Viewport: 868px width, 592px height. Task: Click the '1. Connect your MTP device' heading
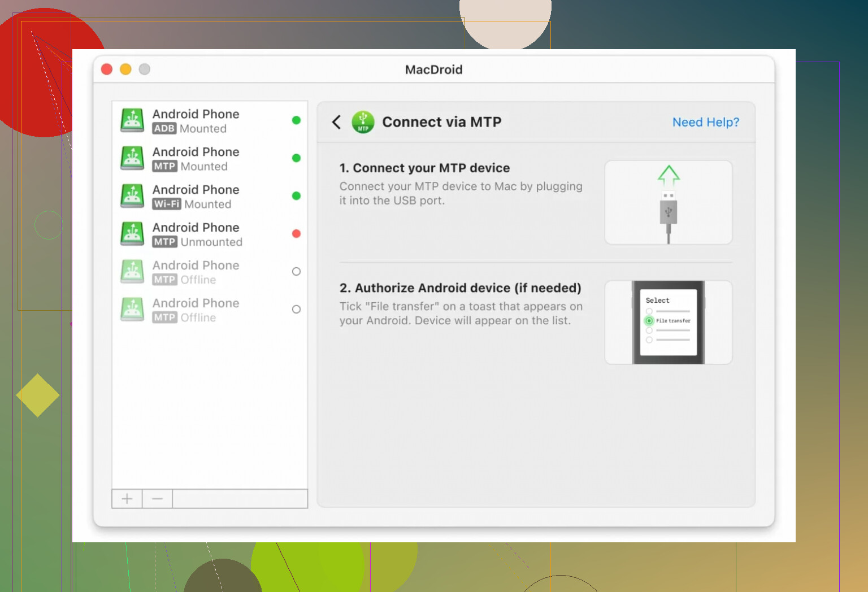pos(425,168)
